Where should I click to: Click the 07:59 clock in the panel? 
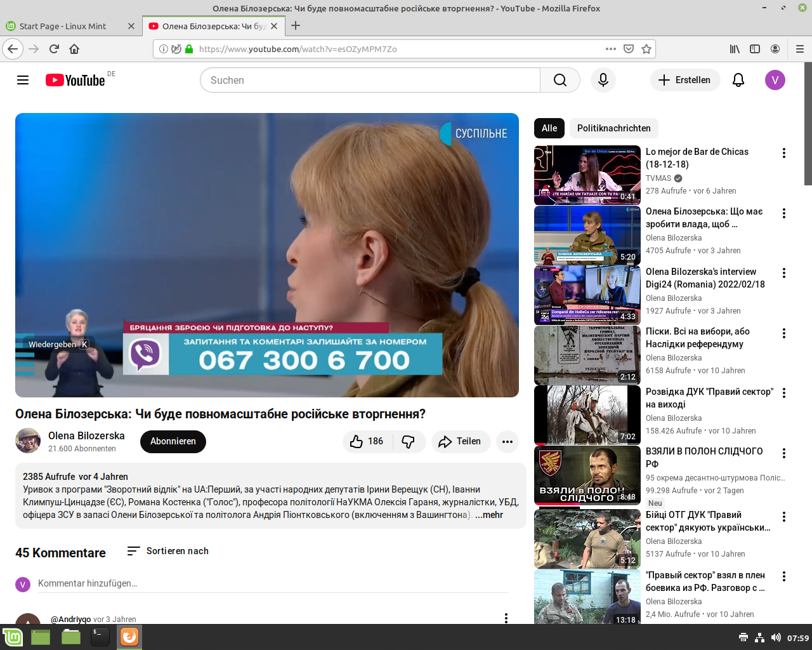[798, 638]
